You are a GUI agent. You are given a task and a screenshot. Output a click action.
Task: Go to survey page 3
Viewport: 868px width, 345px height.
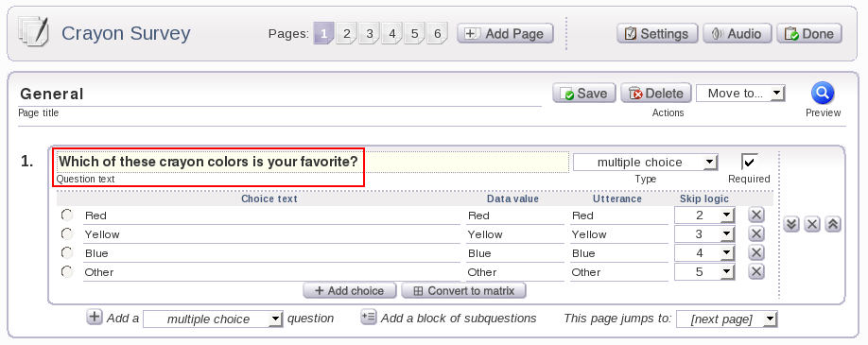click(x=370, y=34)
